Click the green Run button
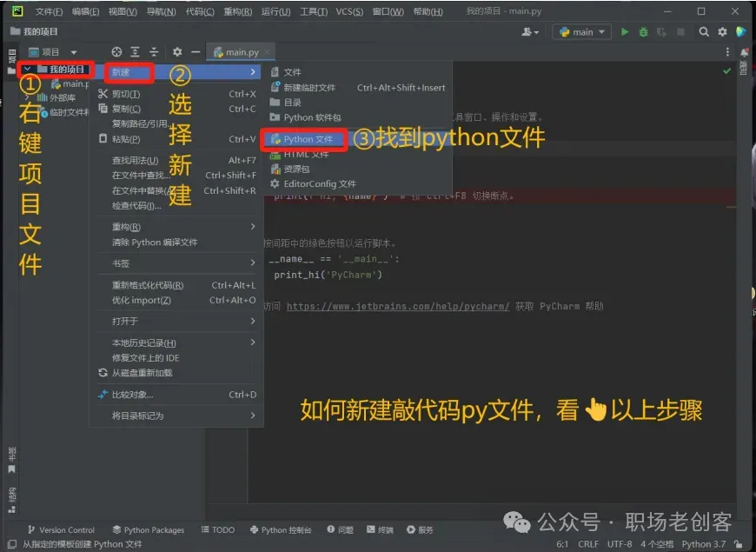Image resolution: width=756 pixels, height=552 pixels. pyautogui.click(x=625, y=32)
